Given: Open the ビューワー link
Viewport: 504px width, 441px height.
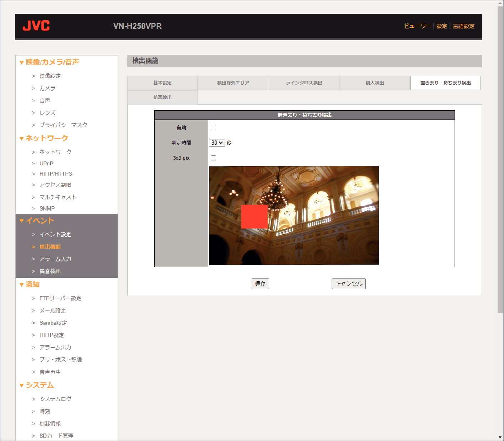Looking at the screenshot, I should pyautogui.click(x=417, y=26).
